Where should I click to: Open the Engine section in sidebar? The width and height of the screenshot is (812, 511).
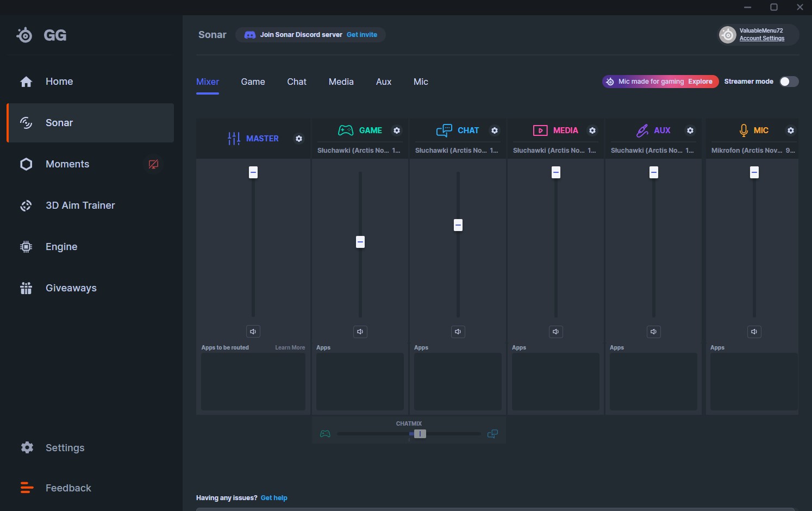(x=61, y=247)
